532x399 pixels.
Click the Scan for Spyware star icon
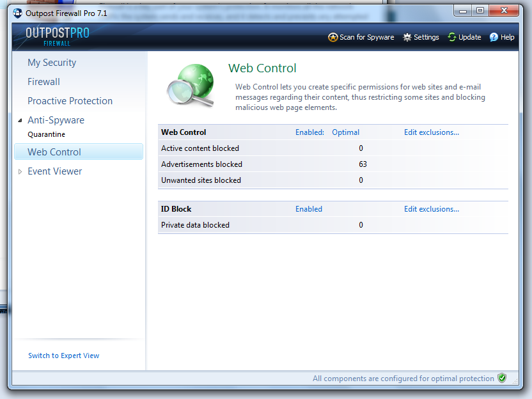point(333,37)
